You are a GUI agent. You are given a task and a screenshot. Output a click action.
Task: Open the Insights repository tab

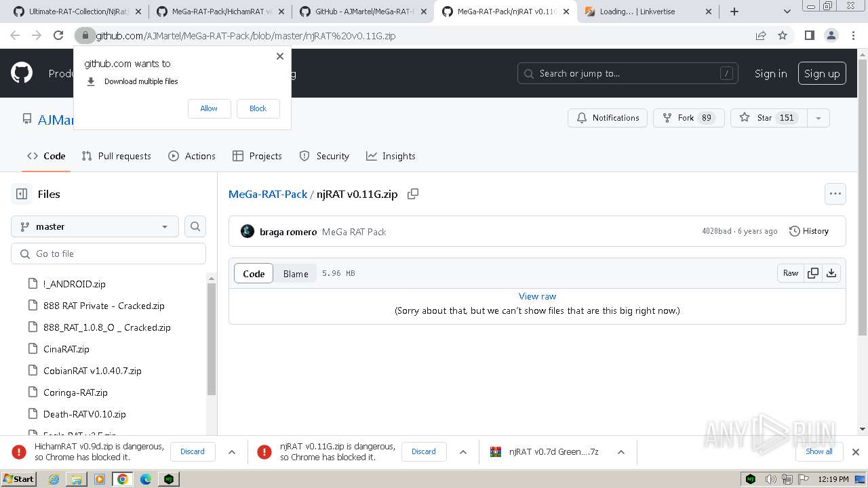click(391, 156)
